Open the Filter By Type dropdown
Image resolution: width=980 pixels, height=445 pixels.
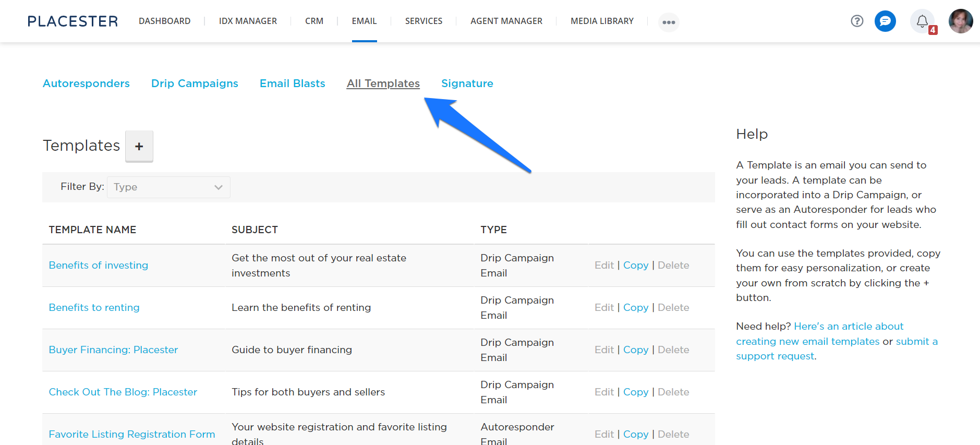(x=168, y=187)
